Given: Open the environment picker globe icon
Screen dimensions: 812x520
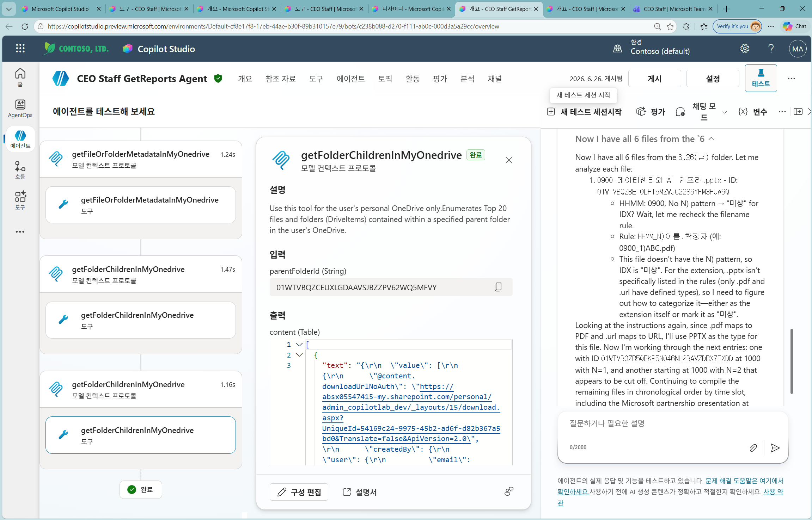Looking at the screenshot, I should click(x=617, y=49).
